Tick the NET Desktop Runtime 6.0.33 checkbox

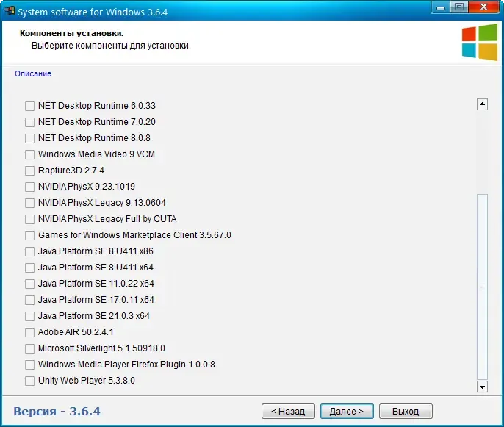click(29, 106)
